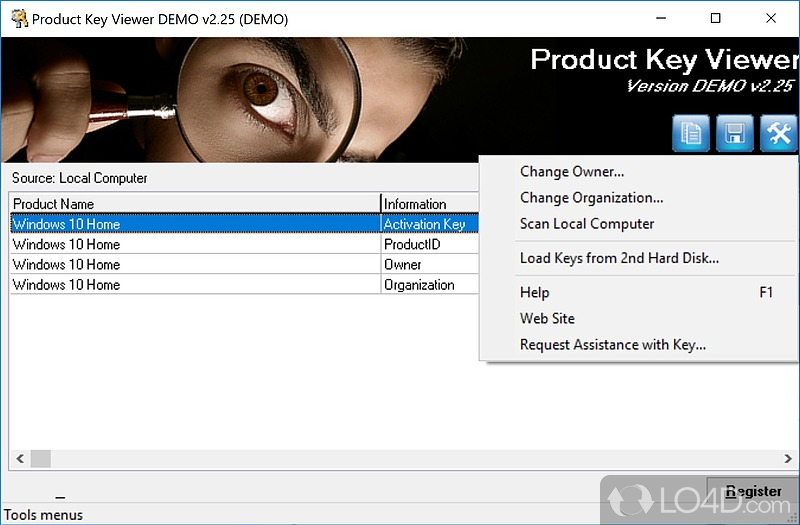
Task: Maximize the Product Key Viewer window
Action: pos(715,18)
